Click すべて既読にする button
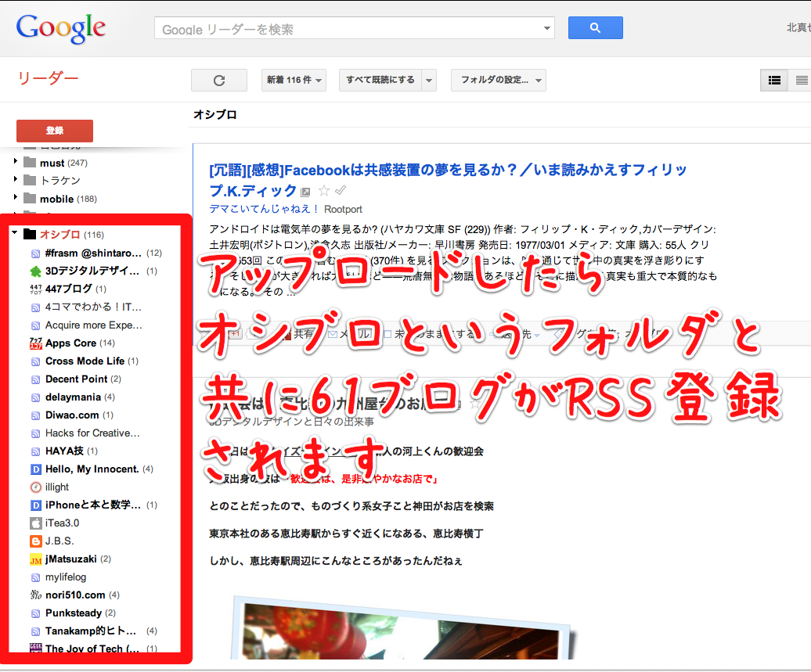811x672 pixels. [380, 80]
